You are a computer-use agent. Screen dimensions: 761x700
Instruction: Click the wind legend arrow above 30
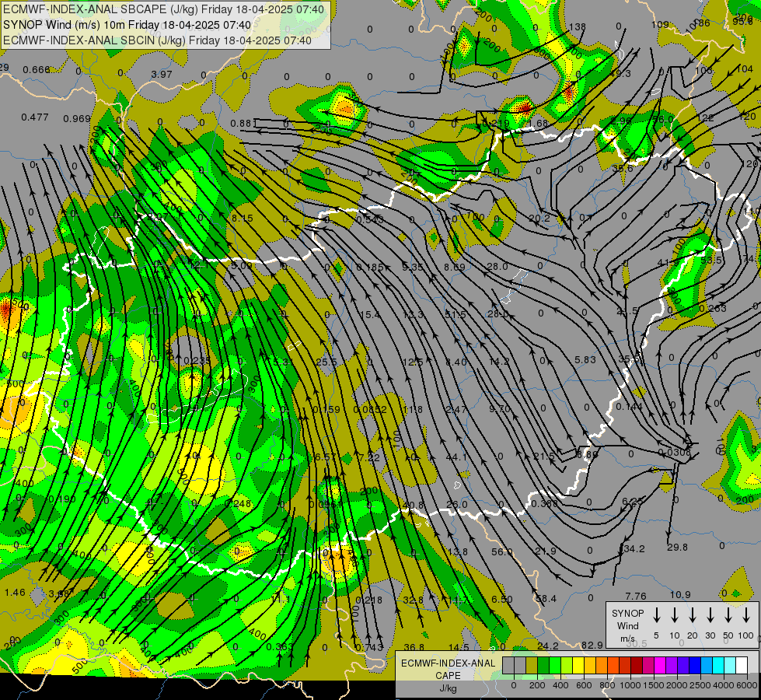pyautogui.click(x=710, y=615)
